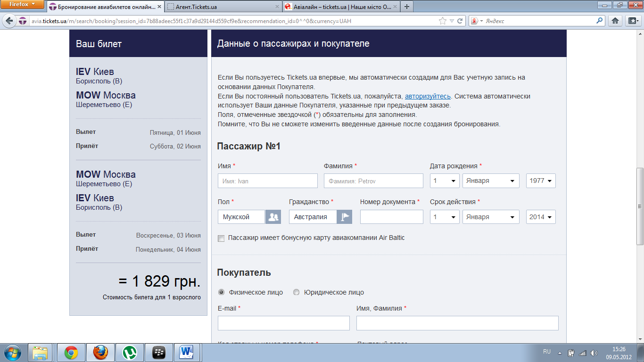
Task: Open the expiry day dropdown
Action: click(445, 217)
